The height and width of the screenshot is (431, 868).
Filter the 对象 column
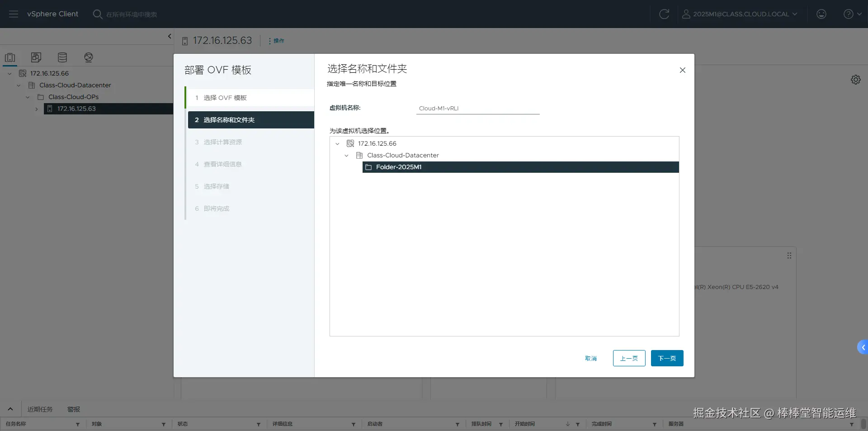[164, 424]
